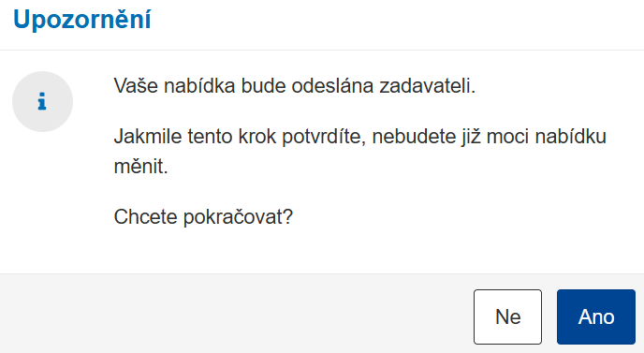Click the Upozornění dialog title
This screenshot has height=353, width=644.
pos(82,20)
